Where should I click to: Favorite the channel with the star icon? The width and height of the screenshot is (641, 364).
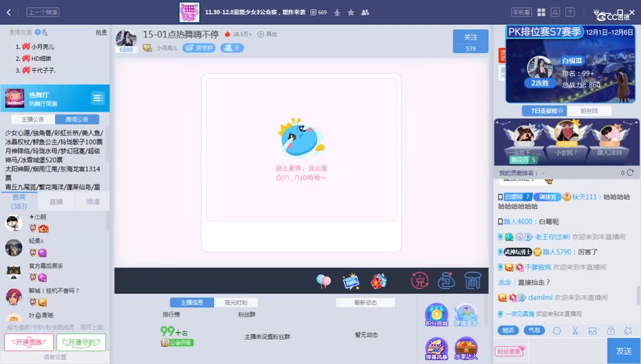pos(351,12)
